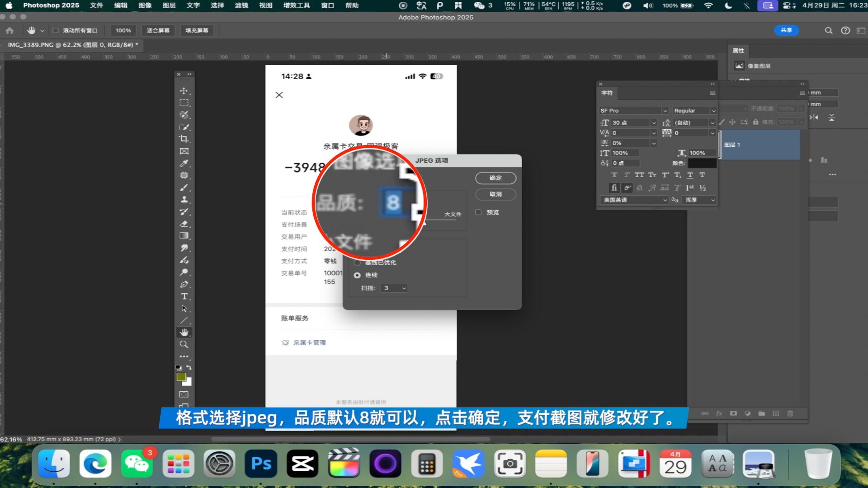Click the vertical scale 100% field

click(x=625, y=153)
